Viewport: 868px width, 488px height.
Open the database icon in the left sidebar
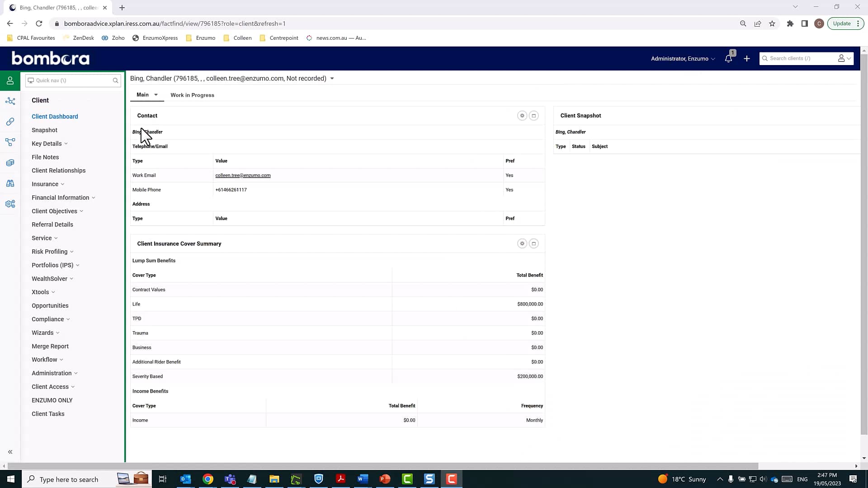click(10, 162)
